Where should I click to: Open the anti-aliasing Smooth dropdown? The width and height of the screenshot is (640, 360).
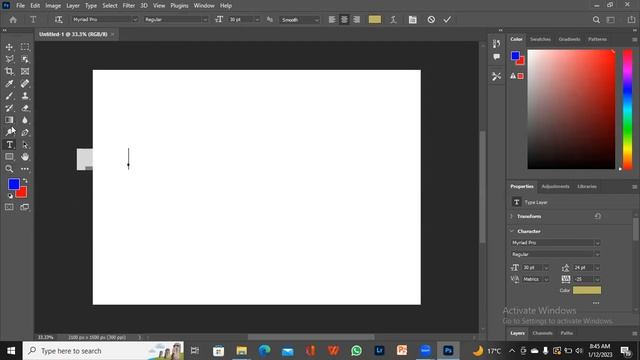point(316,20)
